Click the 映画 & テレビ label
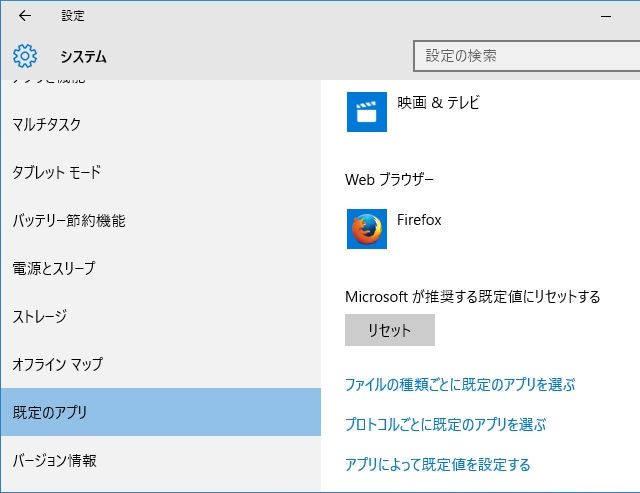Screen dimensions: 640x493 [438, 102]
